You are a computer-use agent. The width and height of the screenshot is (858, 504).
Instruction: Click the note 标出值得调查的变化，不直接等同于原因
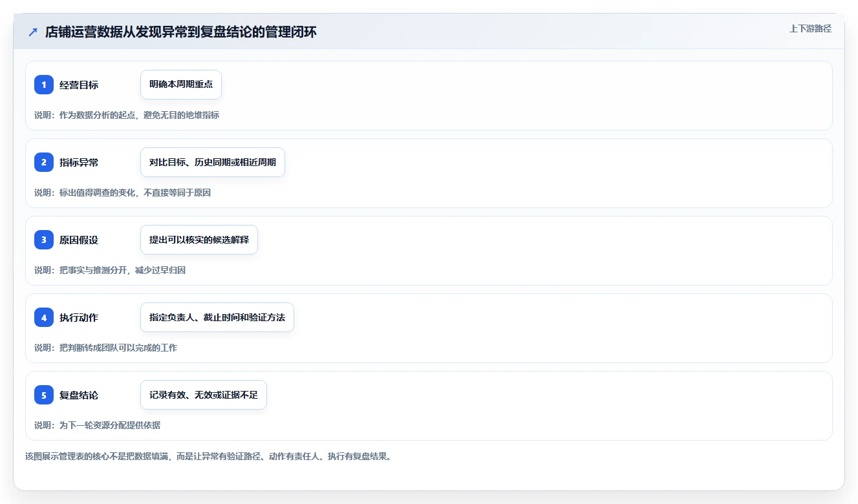click(135, 193)
